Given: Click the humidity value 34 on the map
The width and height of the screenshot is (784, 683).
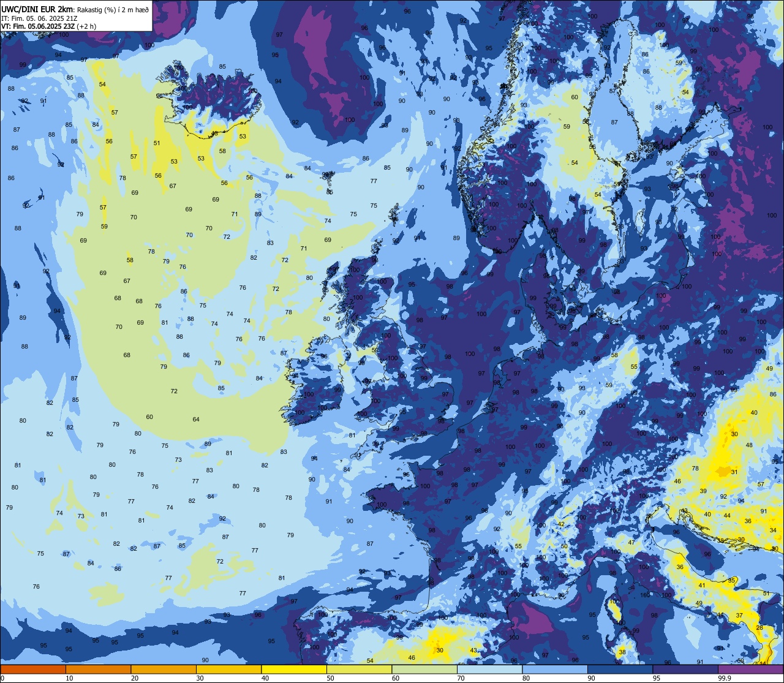Looking at the screenshot, I should (x=773, y=530).
